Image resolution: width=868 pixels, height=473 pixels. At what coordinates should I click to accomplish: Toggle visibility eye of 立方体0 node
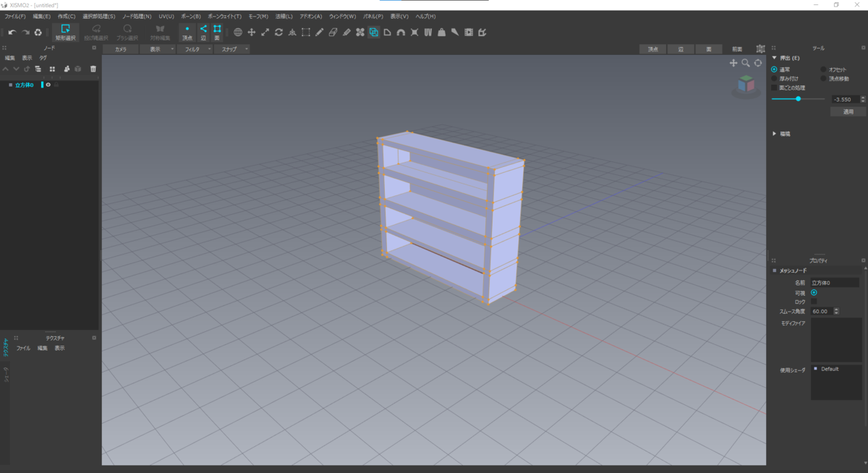[48, 85]
